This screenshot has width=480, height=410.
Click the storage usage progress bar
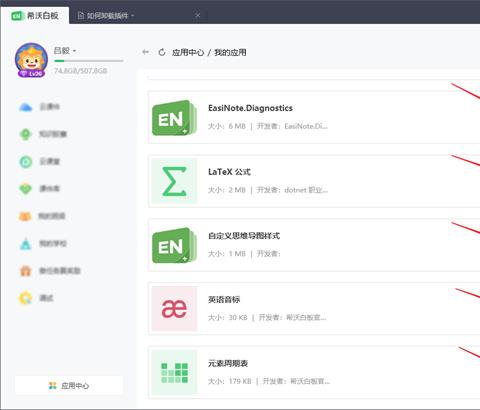[89, 61]
